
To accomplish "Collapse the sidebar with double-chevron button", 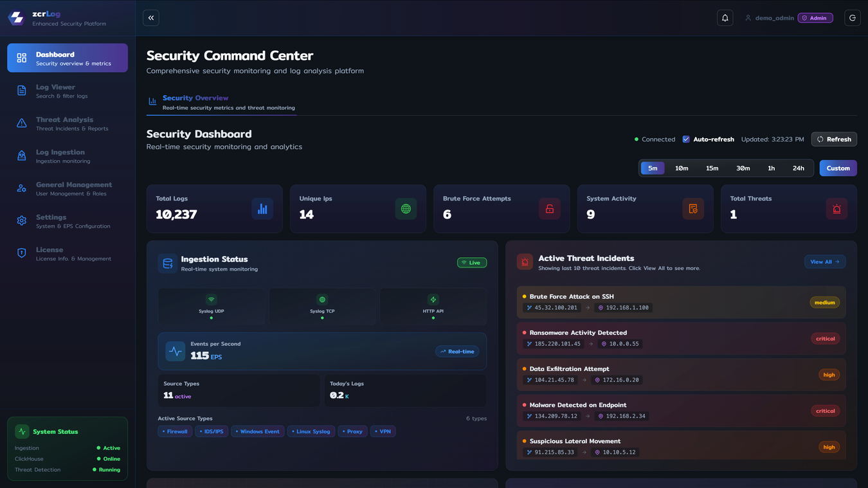I will 151,18.
